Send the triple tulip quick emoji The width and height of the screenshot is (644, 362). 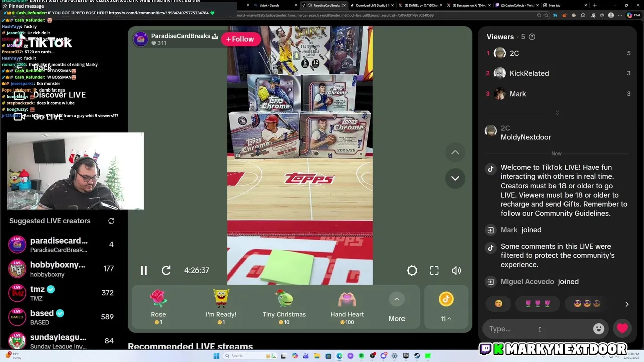point(538,304)
